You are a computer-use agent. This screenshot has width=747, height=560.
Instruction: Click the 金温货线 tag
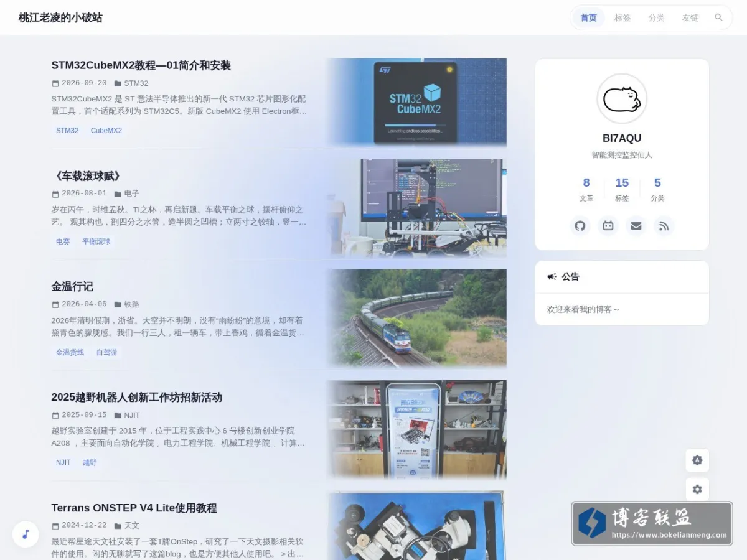(70, 352)
